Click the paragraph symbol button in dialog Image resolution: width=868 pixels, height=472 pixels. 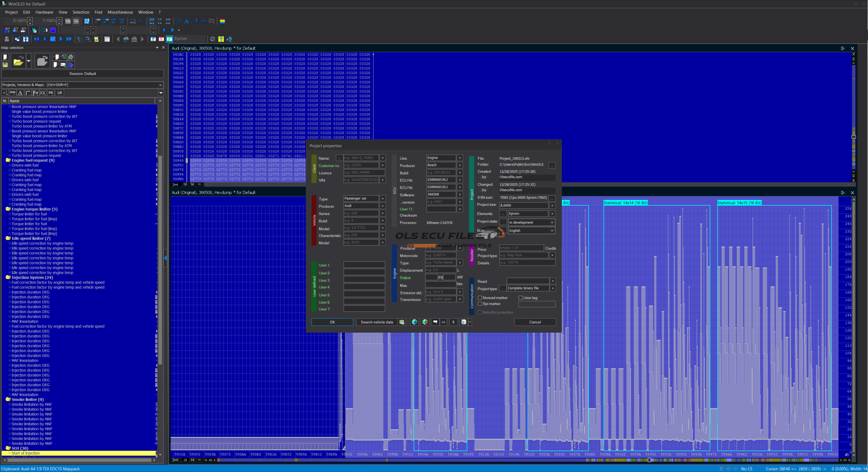(x=453, y=322)
